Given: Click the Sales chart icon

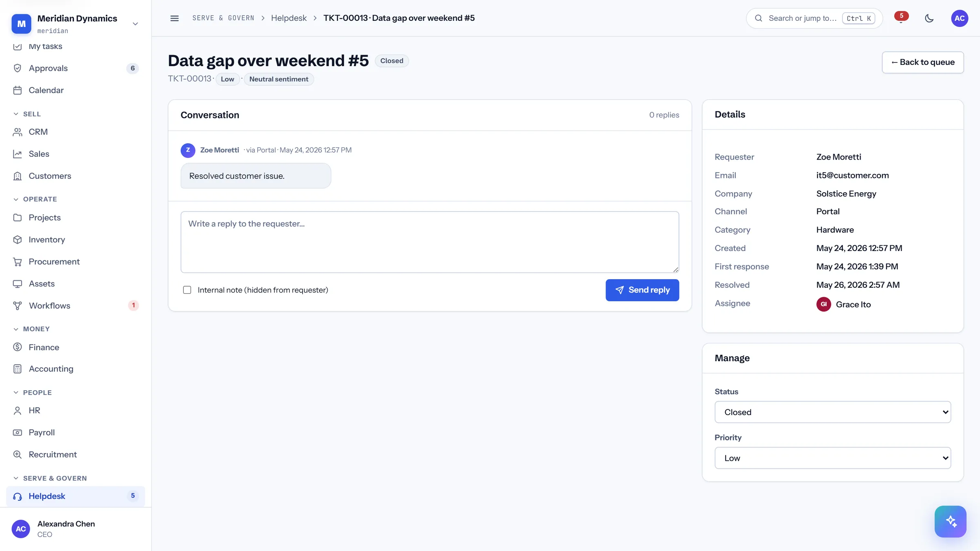Looking at the screenshot, I should (18, 154).
